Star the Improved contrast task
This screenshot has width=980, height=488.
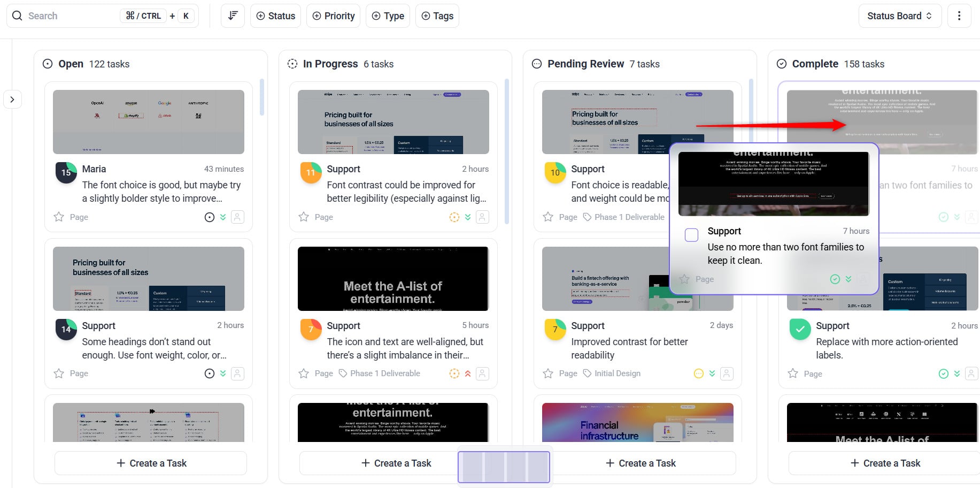click(548, 373)
